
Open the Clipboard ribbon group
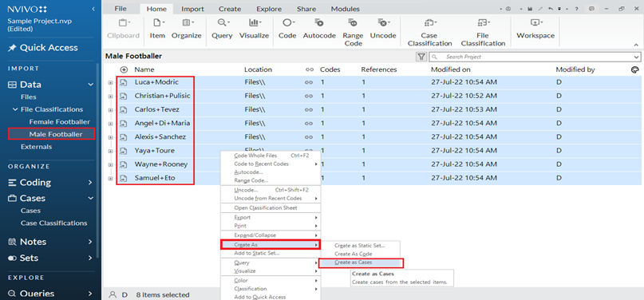point(123,29)
